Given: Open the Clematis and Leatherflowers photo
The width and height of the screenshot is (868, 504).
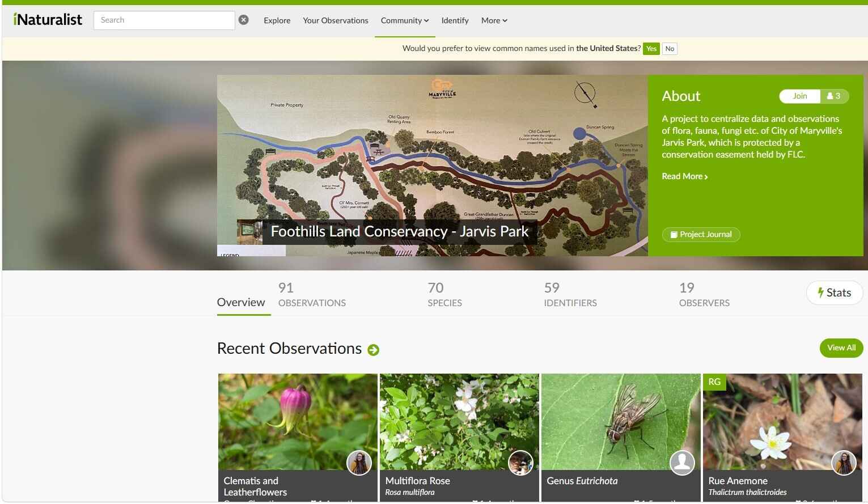Looking at the screenshot, I should (x=298, y=421).
